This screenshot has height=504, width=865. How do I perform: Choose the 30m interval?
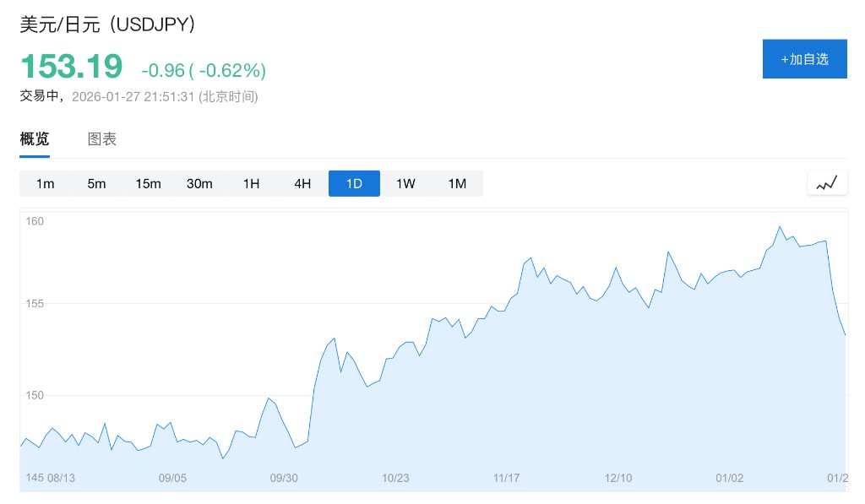(199, 183)
